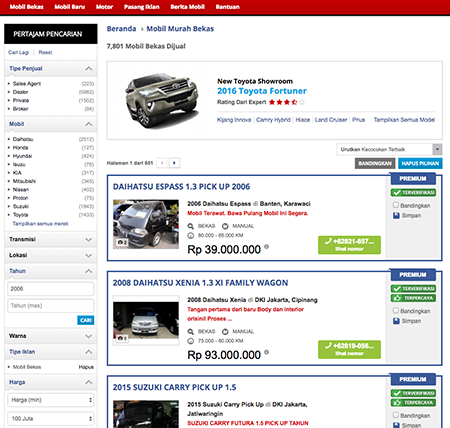Click photo count camera icon on Xenia image

click(x=122, y=338)
